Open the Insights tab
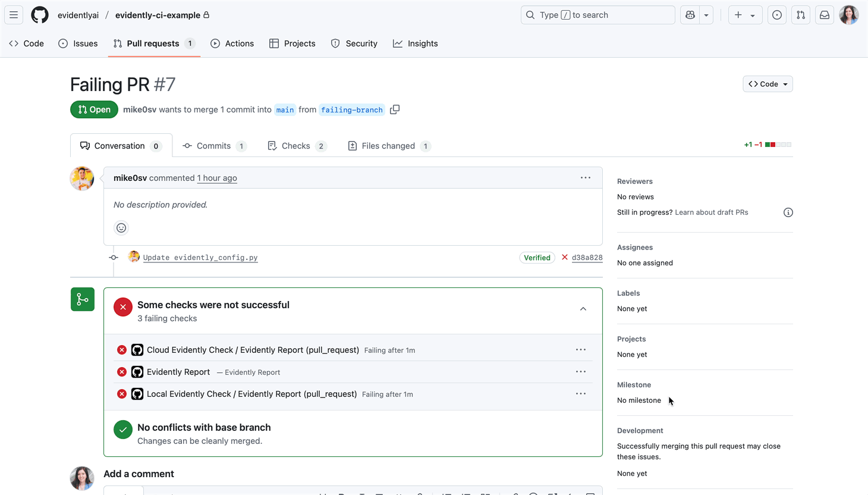This screenshot has width=868, height=495. 416,43
